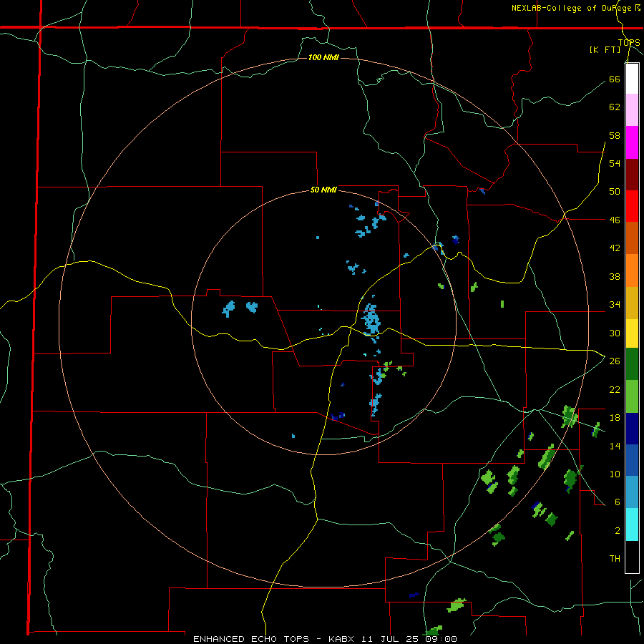Click the dark green legend color band
This screenshot has height=644, width=644.
click(x=632, y=364)
